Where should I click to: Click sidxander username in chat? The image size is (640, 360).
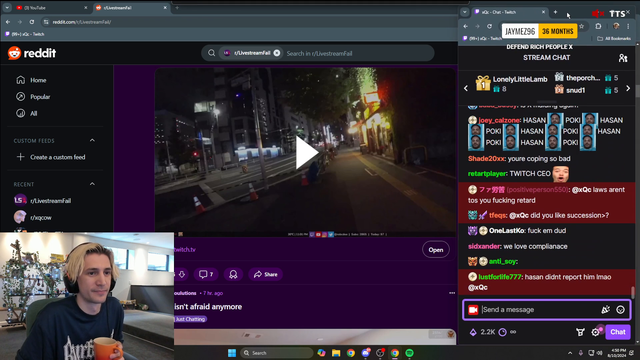coord(484,246)
